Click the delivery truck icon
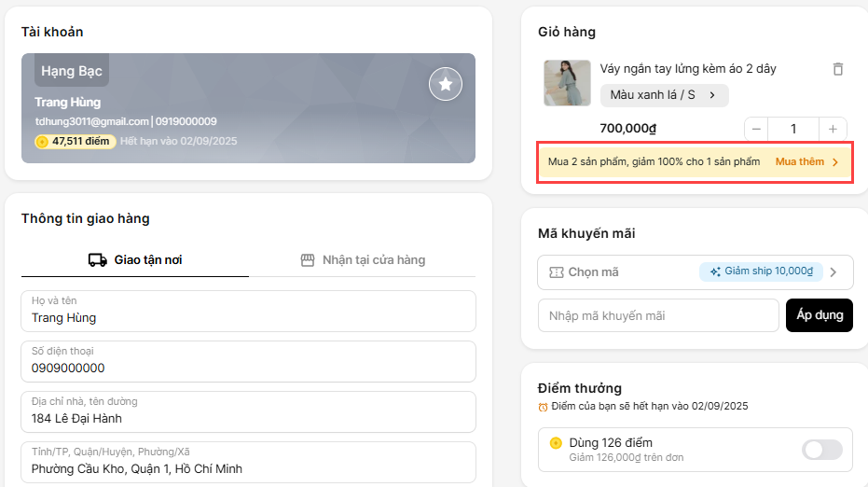Image resolution: width=868 pixels, height=487 pixels. pyautogui.click(x=97, y=260)
